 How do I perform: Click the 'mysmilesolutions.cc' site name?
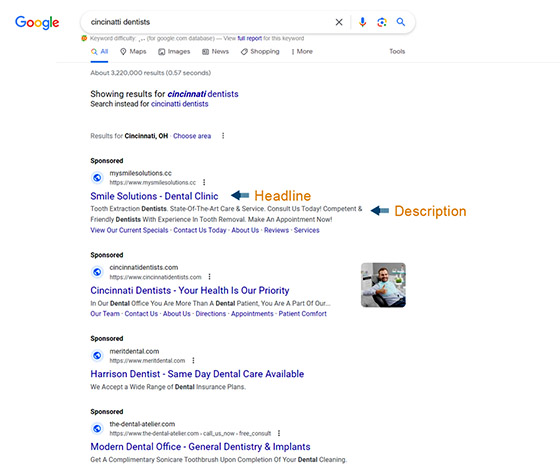(x=140, y=173)
